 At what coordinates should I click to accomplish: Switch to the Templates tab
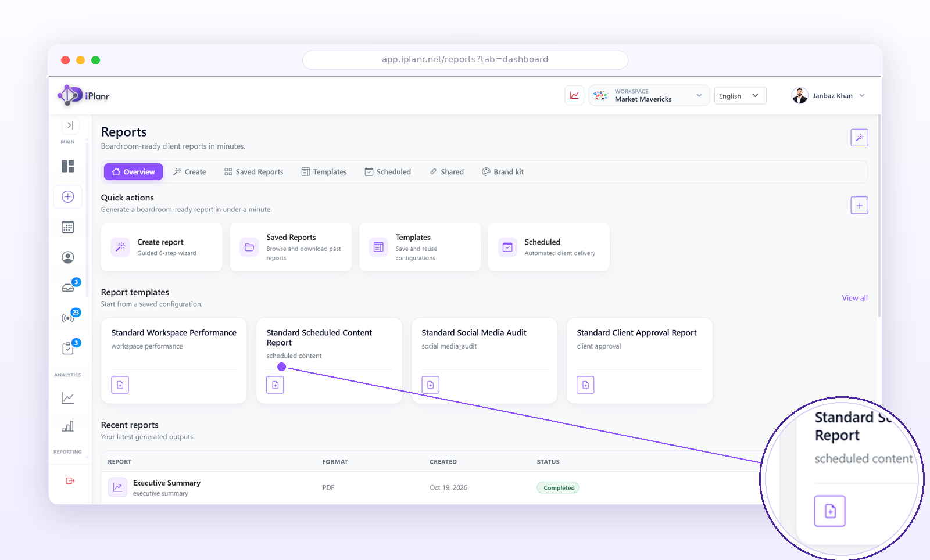click(324, 172)
